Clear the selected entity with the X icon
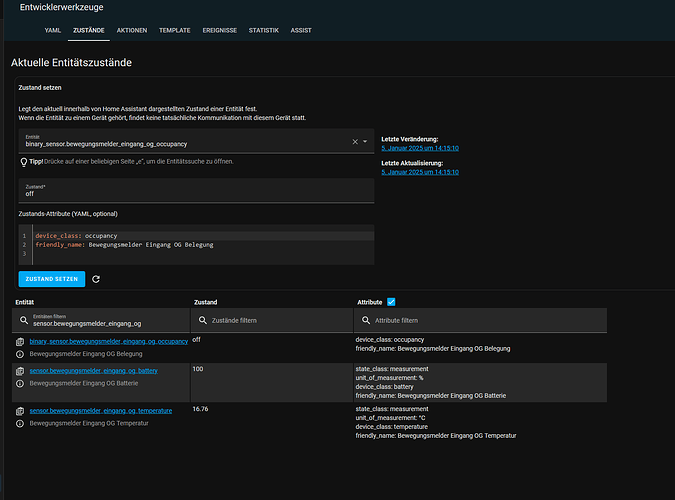Screen dimensions: 675x500 355,142
